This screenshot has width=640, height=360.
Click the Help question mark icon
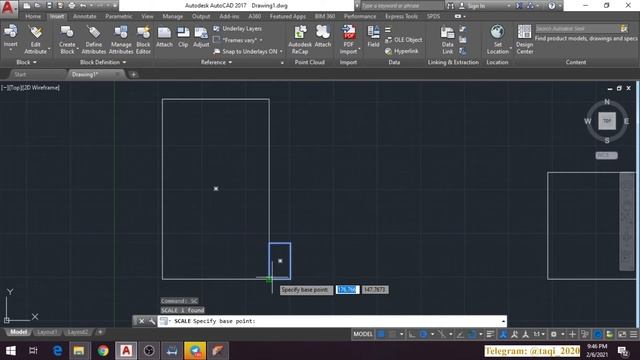[552, 6]
